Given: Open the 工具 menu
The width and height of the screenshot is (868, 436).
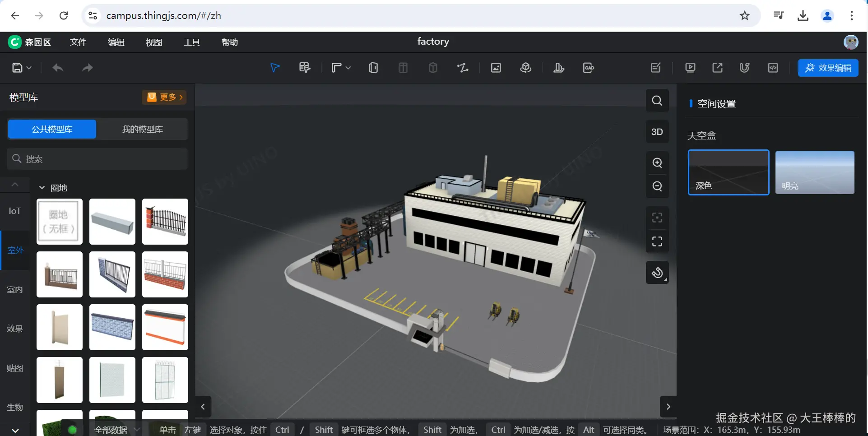Looking at the screenshot, I should (192, 42).
